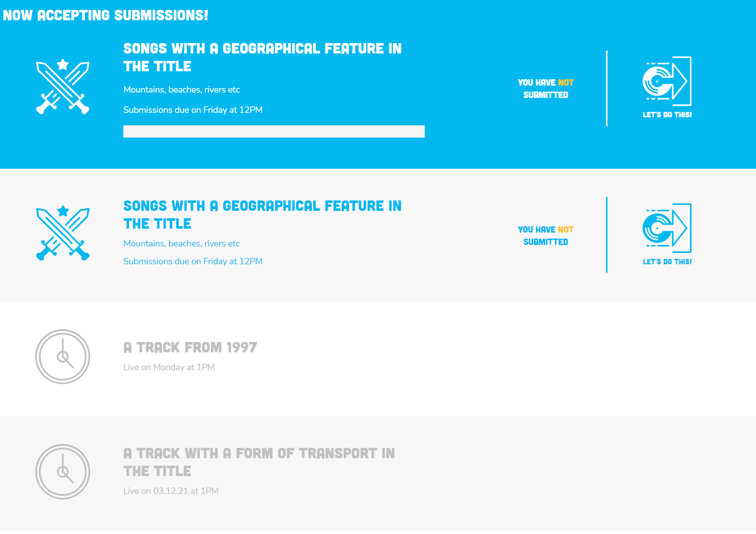The height and width of the screenshot is (534, 756).
Task: Click blue Mountains, beaches, rivers etc description
Action: [182, 243]
